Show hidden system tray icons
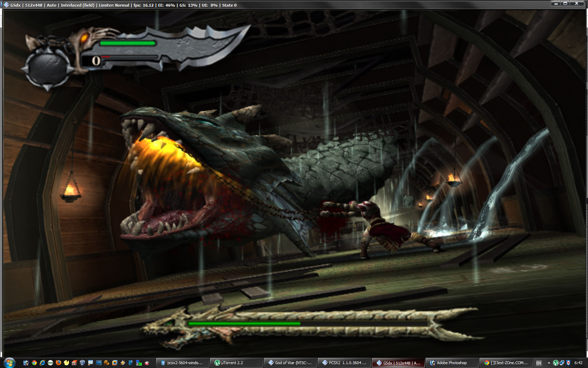The width and height of the screenshot is (588, 368). pyautogui.click(x=549, y=363)
